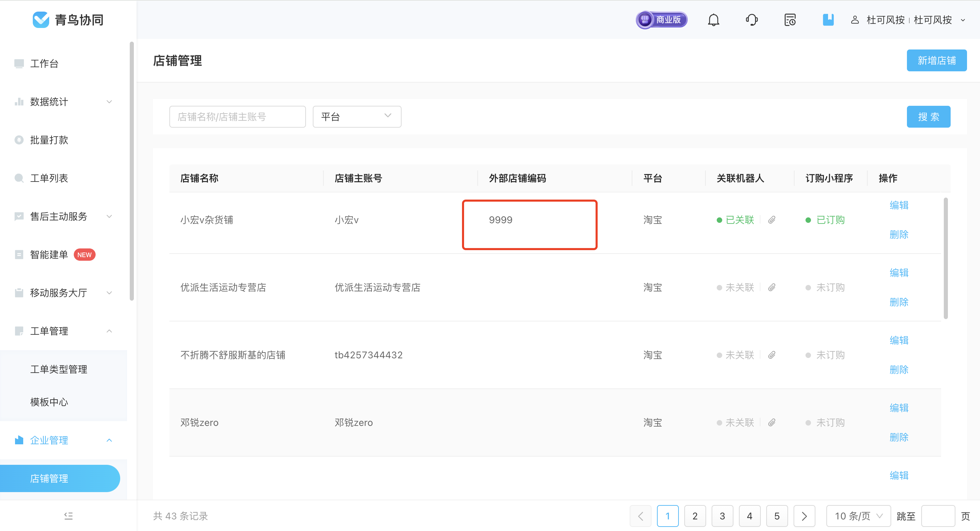Go to page 2
The image size is (980, 531).
tap(695, 516)
